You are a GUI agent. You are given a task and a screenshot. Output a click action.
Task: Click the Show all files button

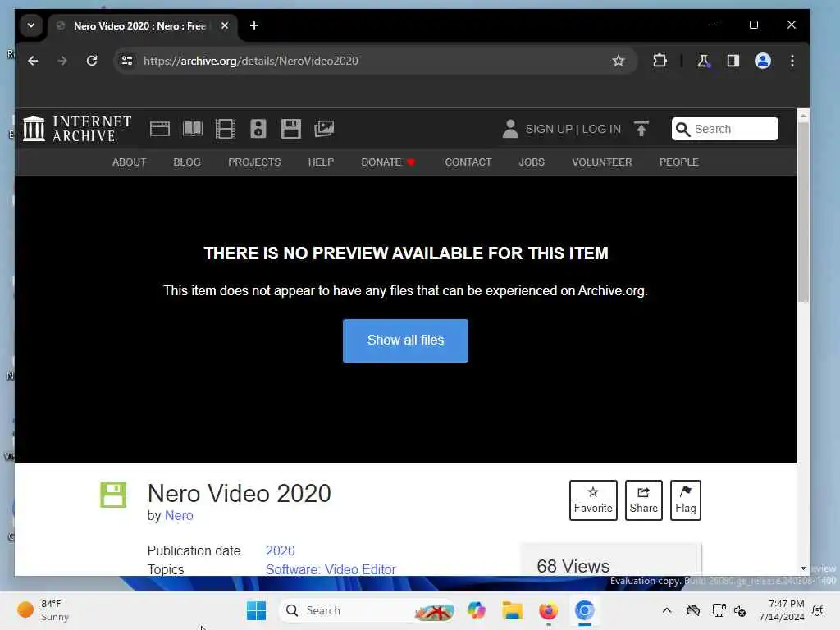coord(405,340)
